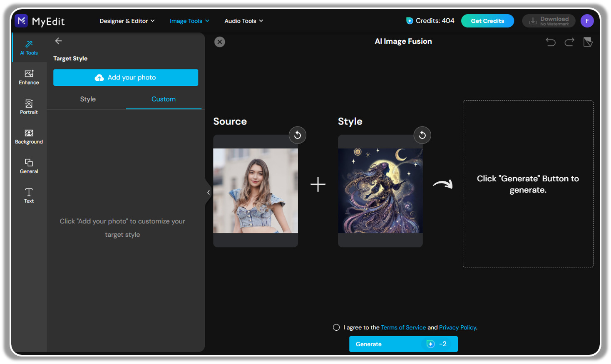Open the Privacy Policy link
Viewport: 611px width, 364px height.
coord(457,327)
